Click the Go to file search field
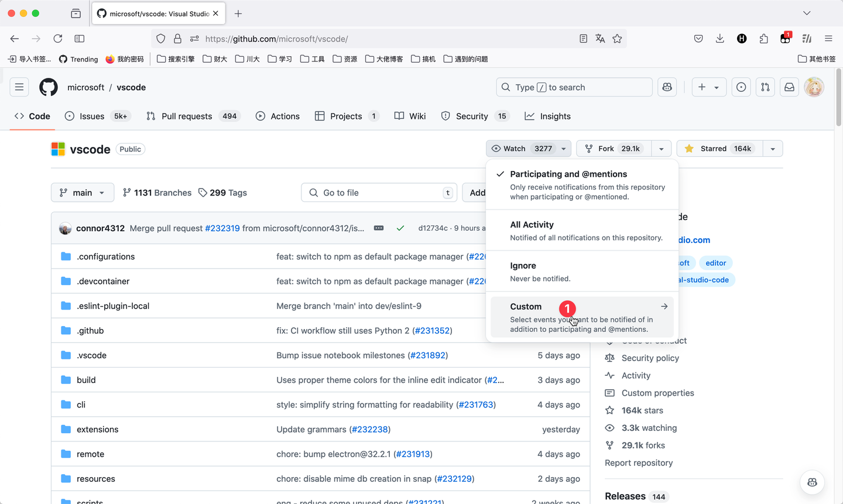843x504 pixels. click(379, 193)
